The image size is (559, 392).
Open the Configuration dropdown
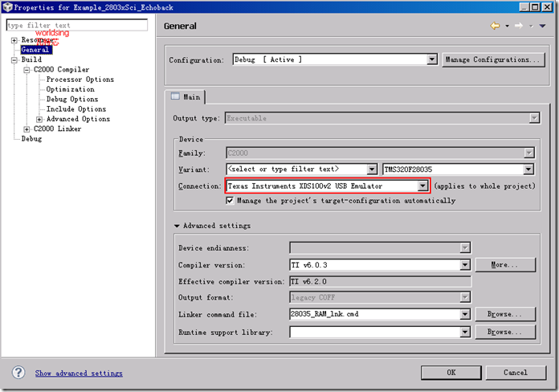tap(432, 59)
